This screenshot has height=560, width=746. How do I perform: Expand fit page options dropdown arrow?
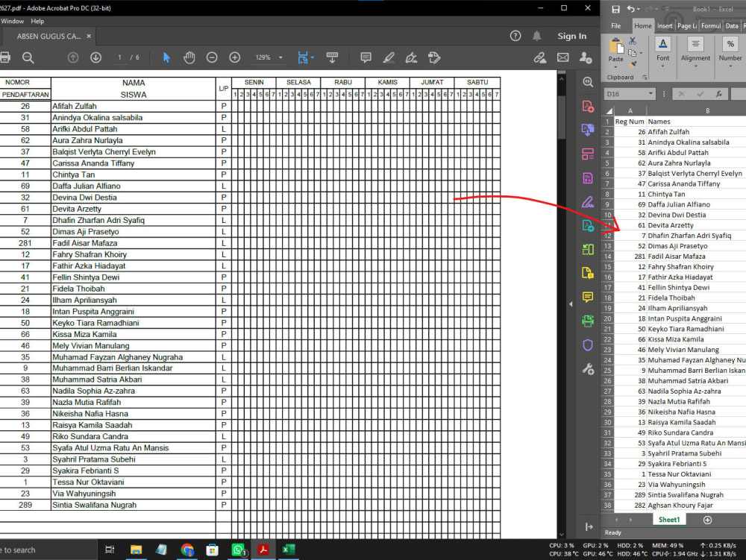(x=312, y=57)
